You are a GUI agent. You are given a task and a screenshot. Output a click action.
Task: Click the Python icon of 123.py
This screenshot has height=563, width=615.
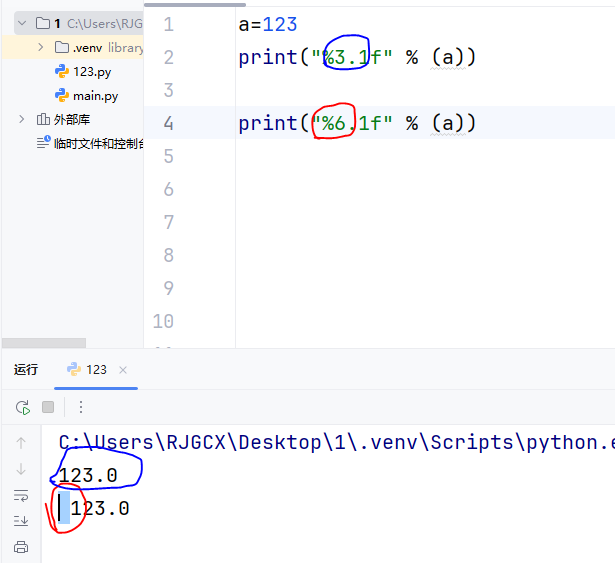click(x=62, y=71)
